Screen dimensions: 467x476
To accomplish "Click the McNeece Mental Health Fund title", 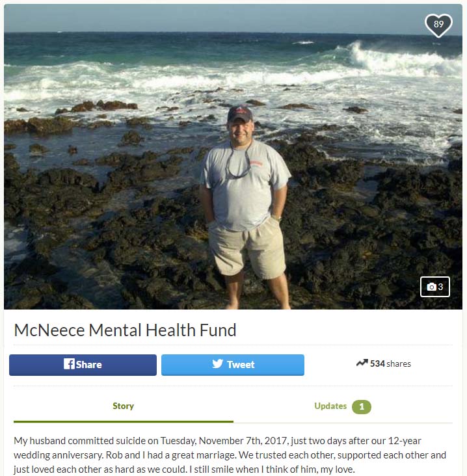I will click(x=125, y=330).
